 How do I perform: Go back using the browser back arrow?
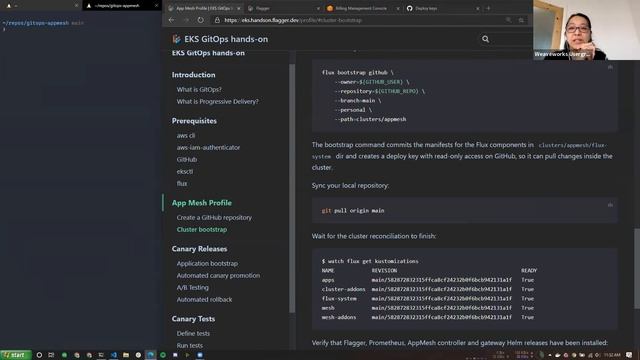click(171, 20)
